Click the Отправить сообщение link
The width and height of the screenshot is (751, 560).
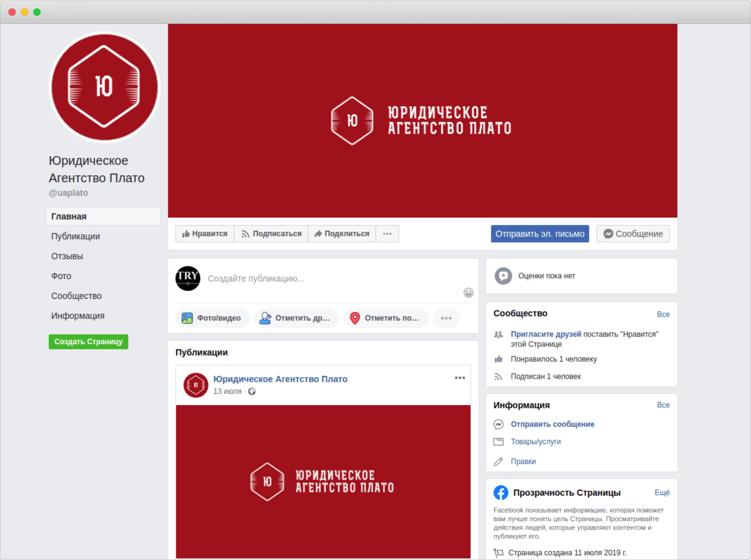pos(553,424)
